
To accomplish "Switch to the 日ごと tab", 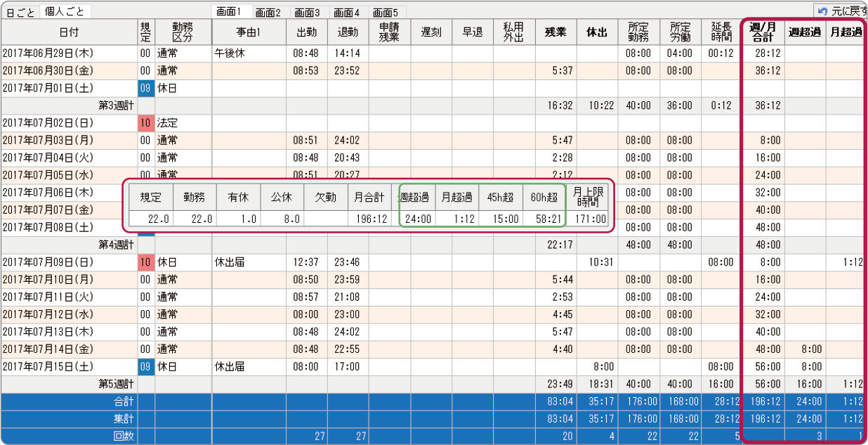I will click(x=21, y=13).
